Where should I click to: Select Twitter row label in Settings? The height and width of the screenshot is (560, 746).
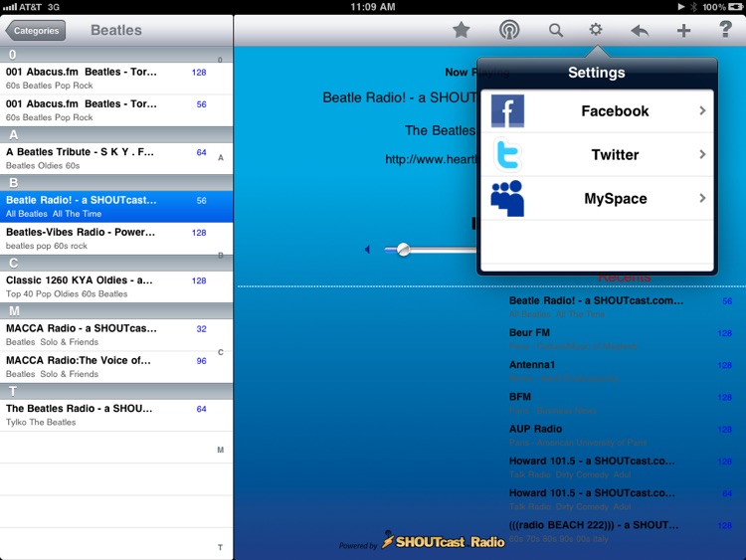615,154
